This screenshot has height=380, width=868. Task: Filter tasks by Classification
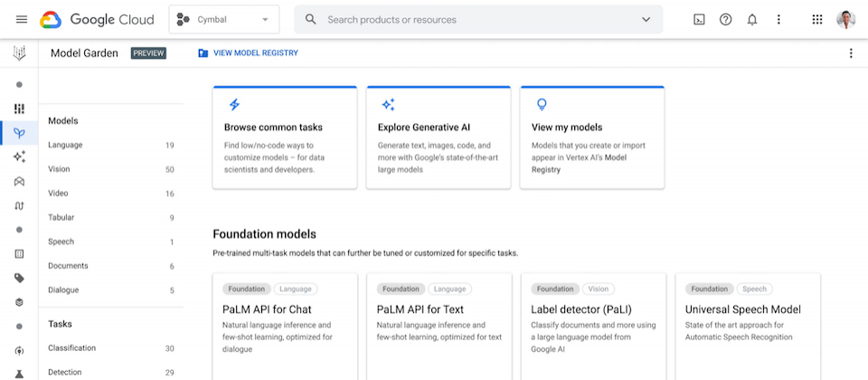pos(110,348)
